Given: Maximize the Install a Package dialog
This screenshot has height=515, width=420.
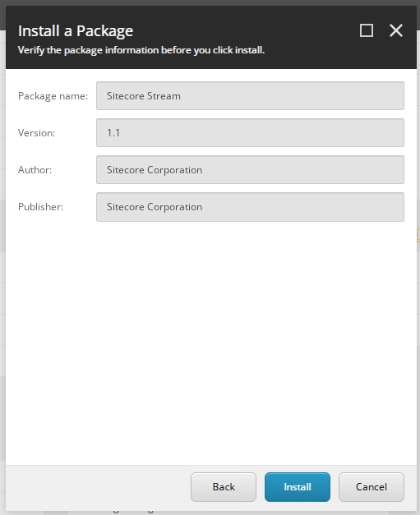Looking at the screenshot, I should [x=366, y=30].
